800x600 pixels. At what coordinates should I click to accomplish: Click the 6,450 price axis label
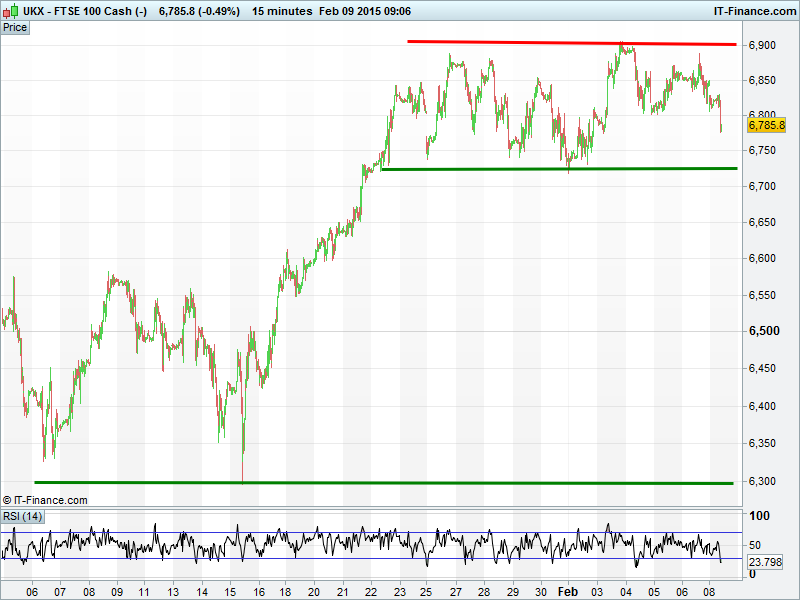tap(762, 368)
